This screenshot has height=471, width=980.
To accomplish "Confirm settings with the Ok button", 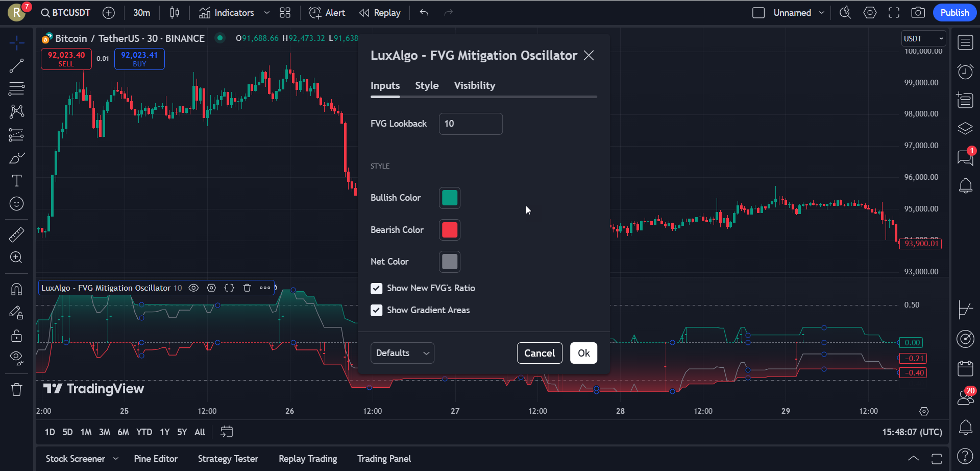I will pos(583,353).
